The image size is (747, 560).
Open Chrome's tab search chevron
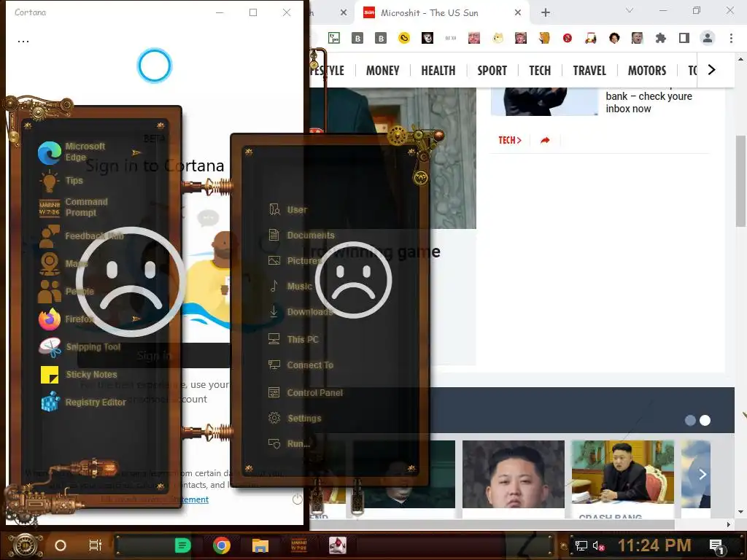(x=630, y=10)
